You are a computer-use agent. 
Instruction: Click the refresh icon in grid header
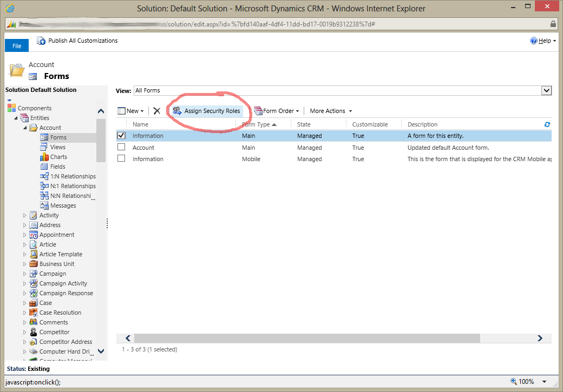point(547,124)
